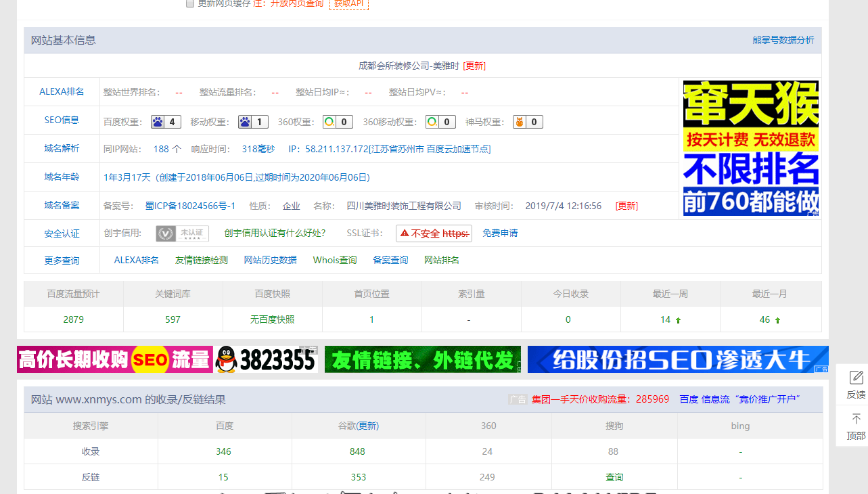Click the 更新 link next to site title

474,66
